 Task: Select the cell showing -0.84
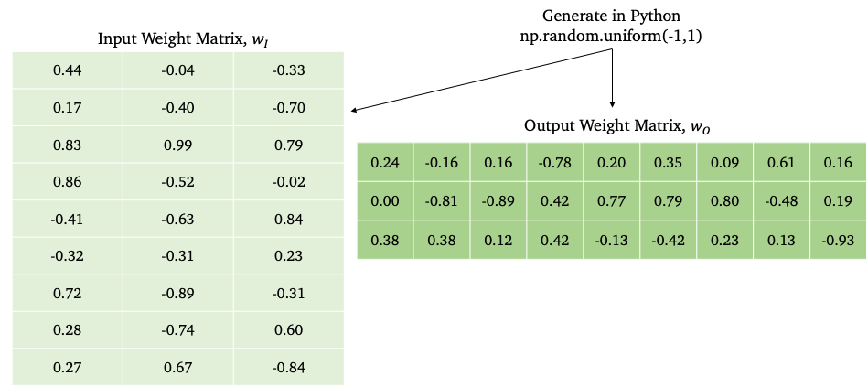pos(289,368)
